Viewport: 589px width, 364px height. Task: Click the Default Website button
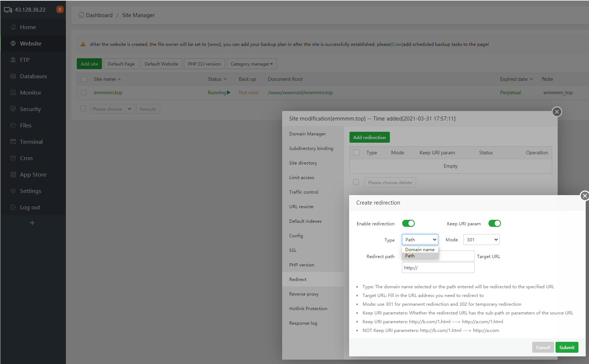coord(161,64)
